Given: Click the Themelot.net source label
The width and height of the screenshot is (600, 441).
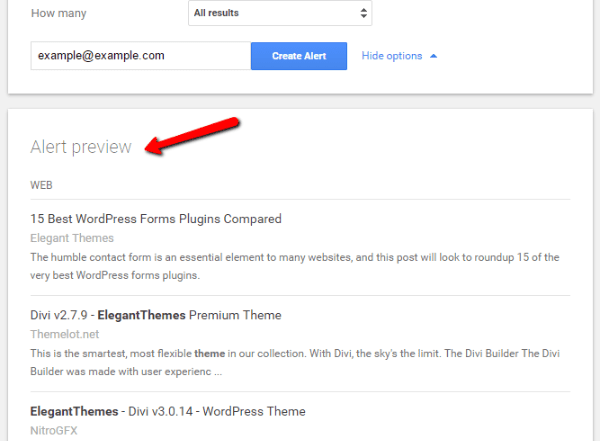Looking at the screenshot, I should [65, 334].
